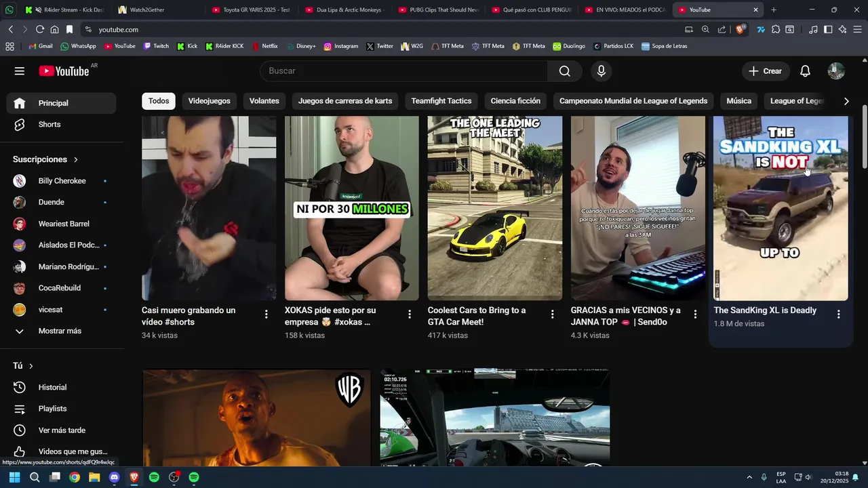The height and width of the screenshot is (488, 868).
Task: Open options menu for GRACIAS a mis VECINOS short
Action: coord(695,314)
